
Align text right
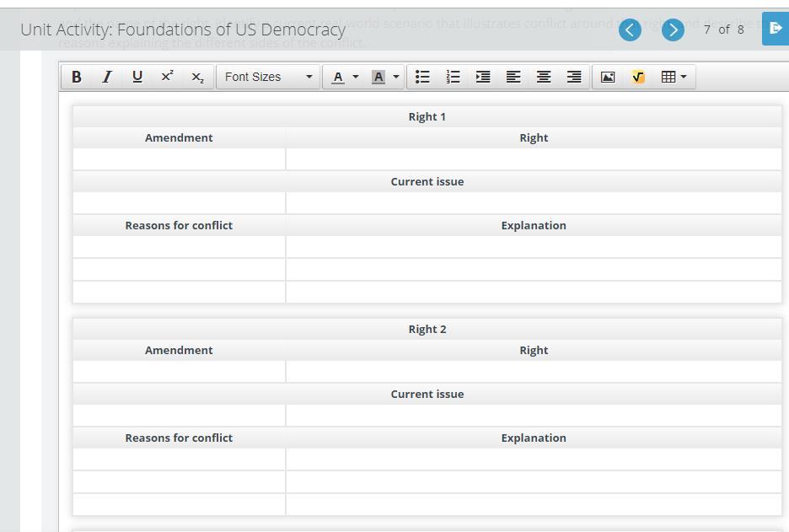click(574, 77)
